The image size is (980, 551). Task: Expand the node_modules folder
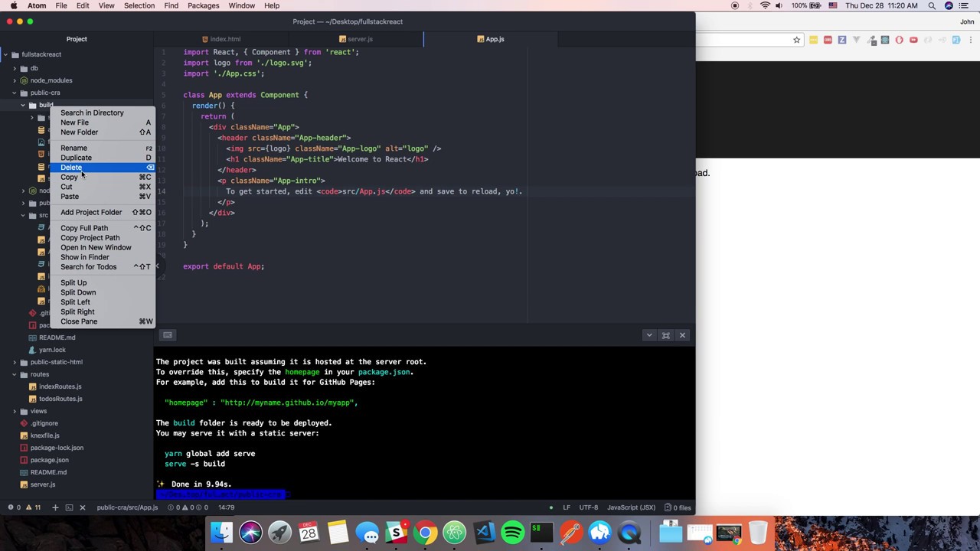(15, 80)
